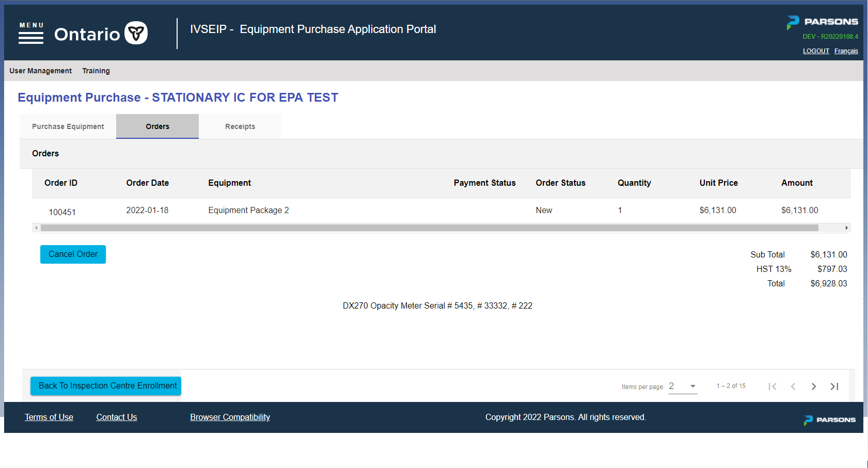Open the Browser Compatibility page

230,417
